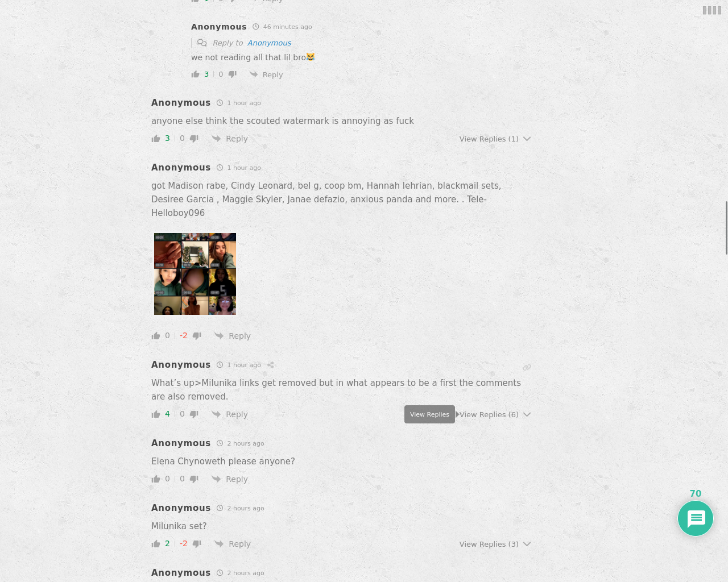Expand View Replies (6)
Image resolution: width=728 pixels, height=582 pixels.
(495, 414)
